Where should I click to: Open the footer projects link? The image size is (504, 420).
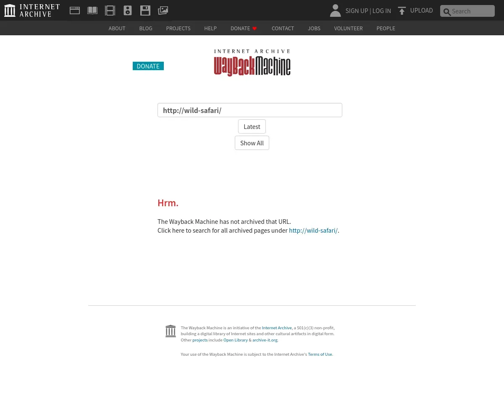[x=200, y=340]
